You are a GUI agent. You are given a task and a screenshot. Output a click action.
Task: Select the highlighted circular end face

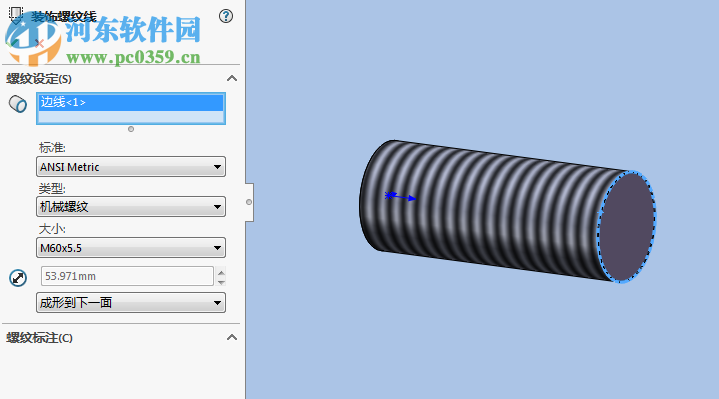[627, 227]
